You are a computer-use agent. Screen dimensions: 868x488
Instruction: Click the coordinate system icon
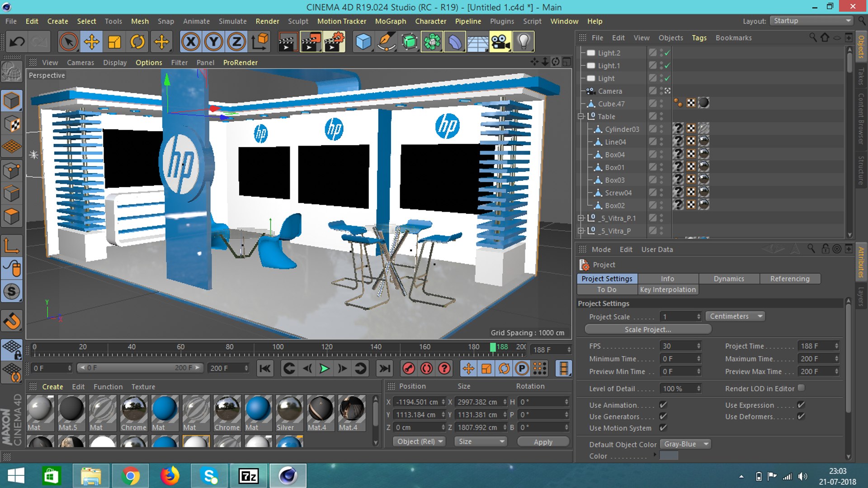tap(260, 42)
